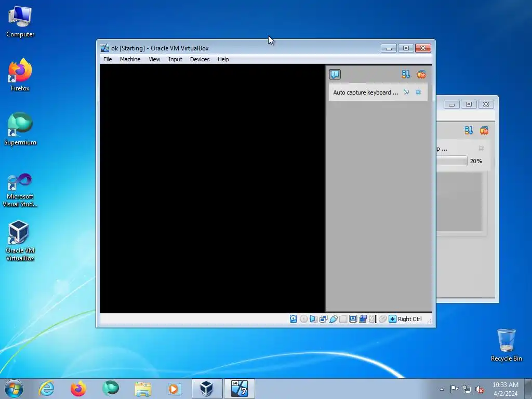This screenshot has height=399, width=532.
Task: Open the Input menu
Action: [175, 59]
